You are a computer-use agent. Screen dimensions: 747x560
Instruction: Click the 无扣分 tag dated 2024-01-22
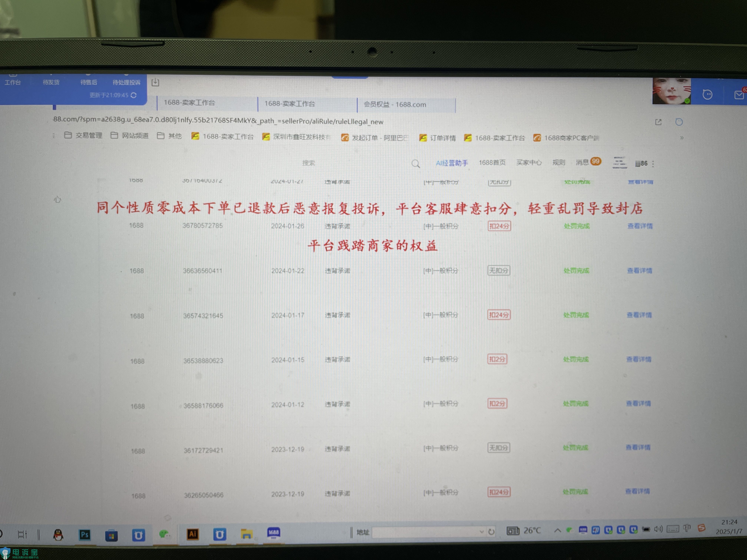point(499,271)
